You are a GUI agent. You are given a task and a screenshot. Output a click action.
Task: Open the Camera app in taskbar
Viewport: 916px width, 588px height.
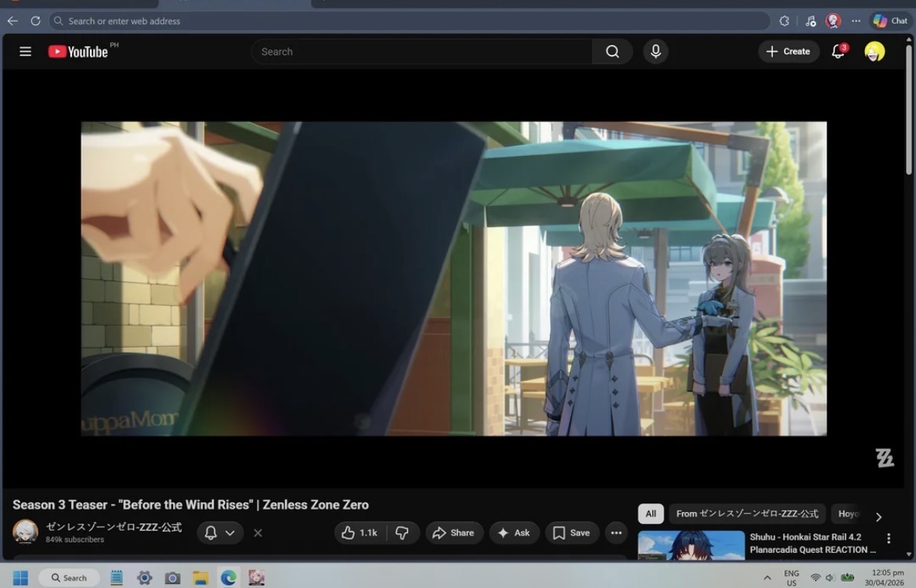[172, 578]
